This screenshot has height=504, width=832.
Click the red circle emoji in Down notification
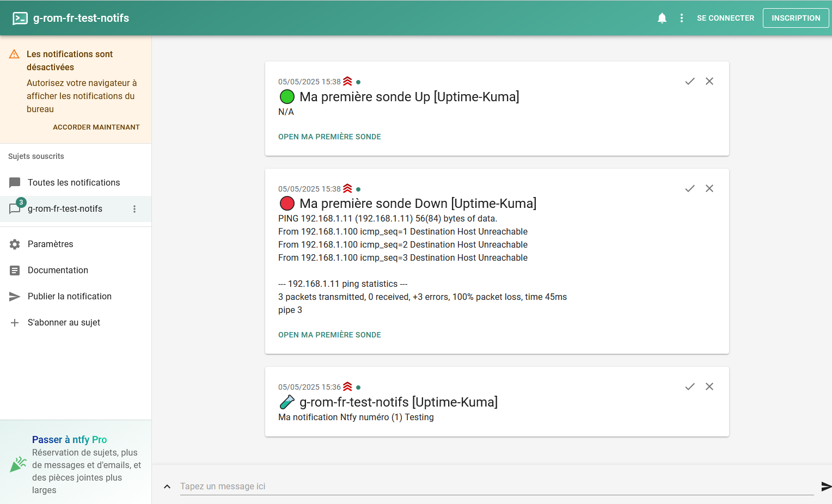(x=287, y=204)
